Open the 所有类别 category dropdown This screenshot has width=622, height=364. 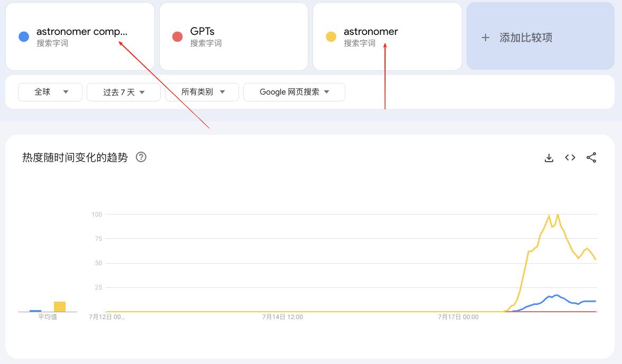point(202,92)
